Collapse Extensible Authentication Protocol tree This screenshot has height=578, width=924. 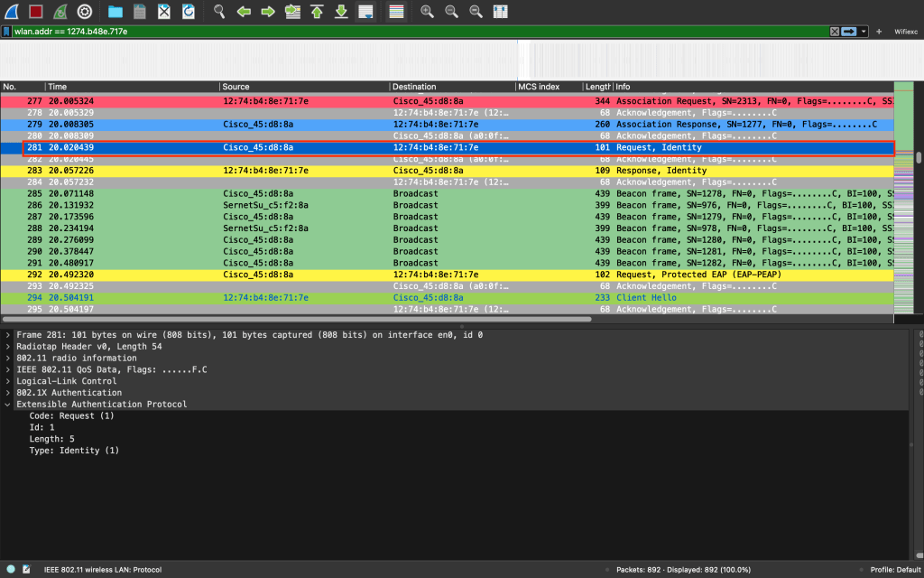click(x=8, y=405)
